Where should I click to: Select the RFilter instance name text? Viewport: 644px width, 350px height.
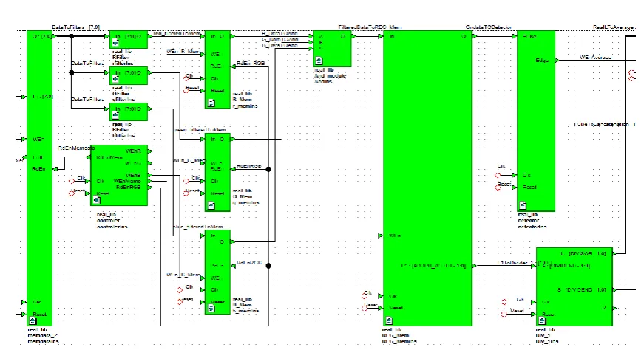[x=121, y=58]
